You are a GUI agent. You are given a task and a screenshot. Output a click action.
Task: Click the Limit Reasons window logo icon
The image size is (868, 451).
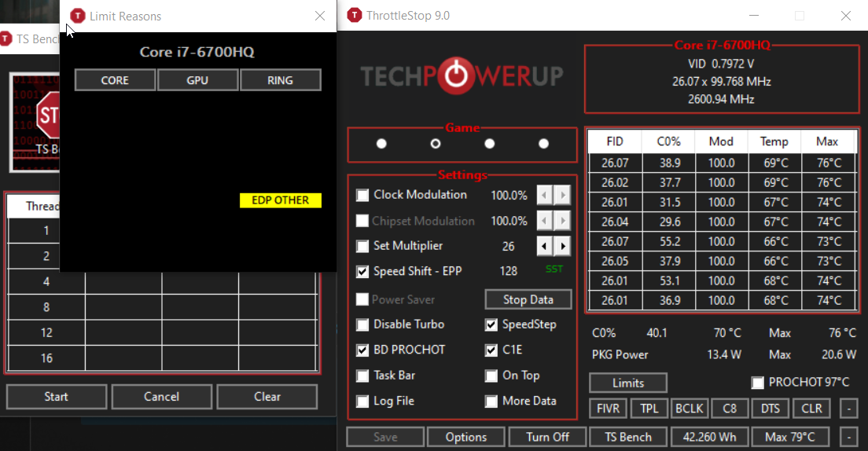78,16
